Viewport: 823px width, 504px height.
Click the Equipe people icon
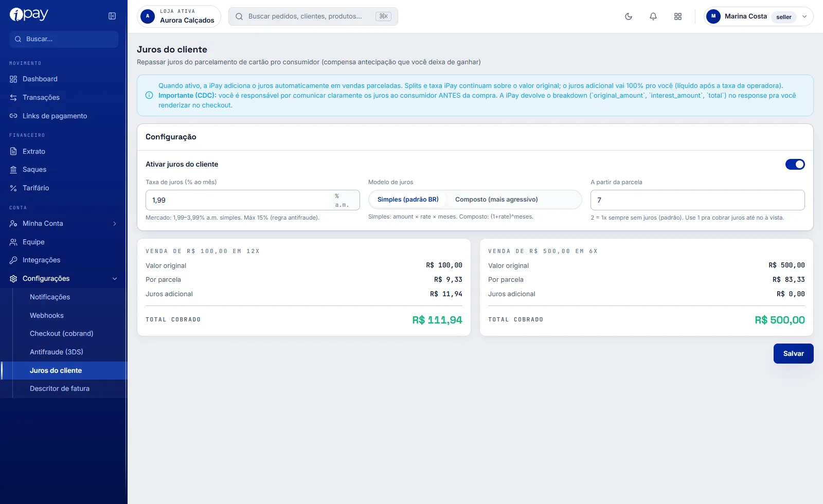pos(13,242)
